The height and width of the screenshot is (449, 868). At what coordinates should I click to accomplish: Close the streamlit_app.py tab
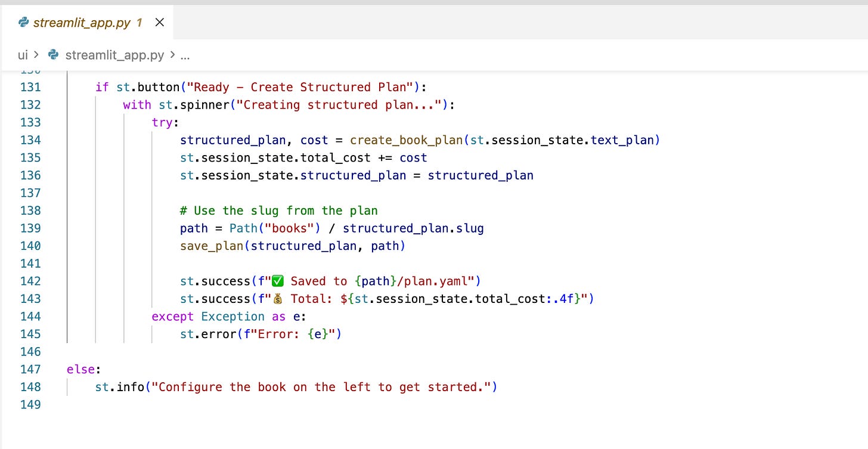pyautogui.click(x=159, y=23)
